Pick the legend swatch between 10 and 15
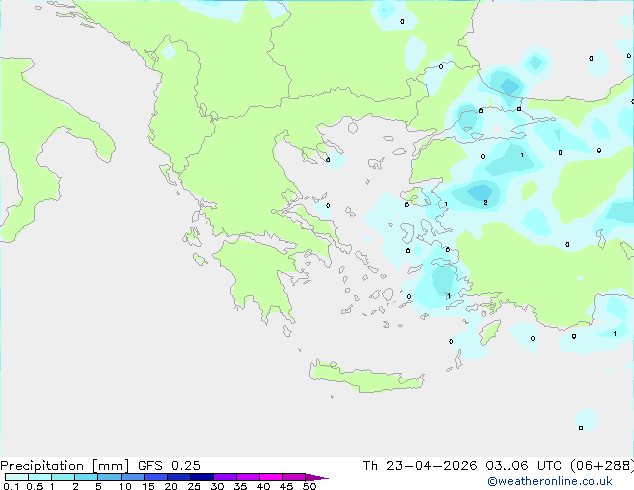This screenshot has width=634, height=490. pyautogui.click(x=133, y=477)
